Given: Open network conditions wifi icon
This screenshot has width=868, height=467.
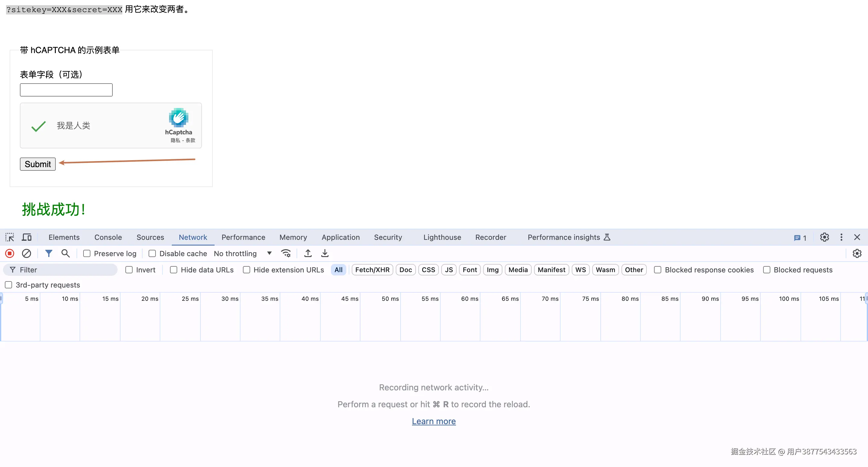Looking at the screenshot, I should (286, 253).
